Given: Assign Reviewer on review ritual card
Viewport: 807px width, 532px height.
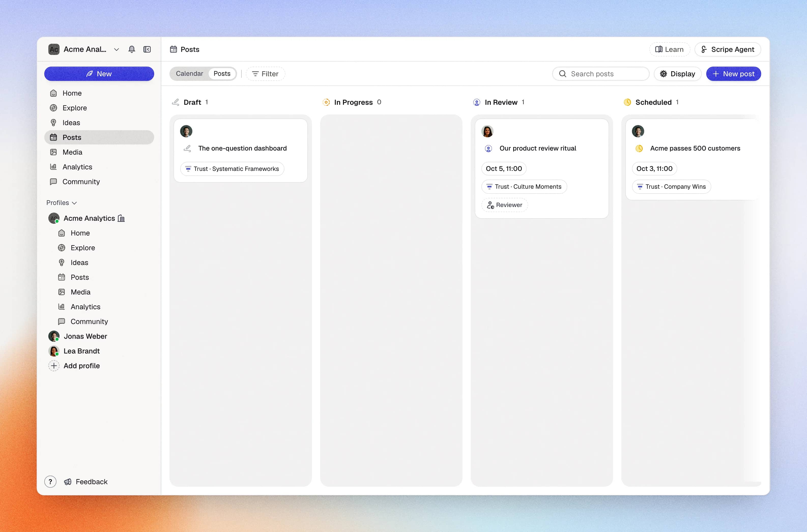Looking at the screenshot, I should [x=505, y=205].
